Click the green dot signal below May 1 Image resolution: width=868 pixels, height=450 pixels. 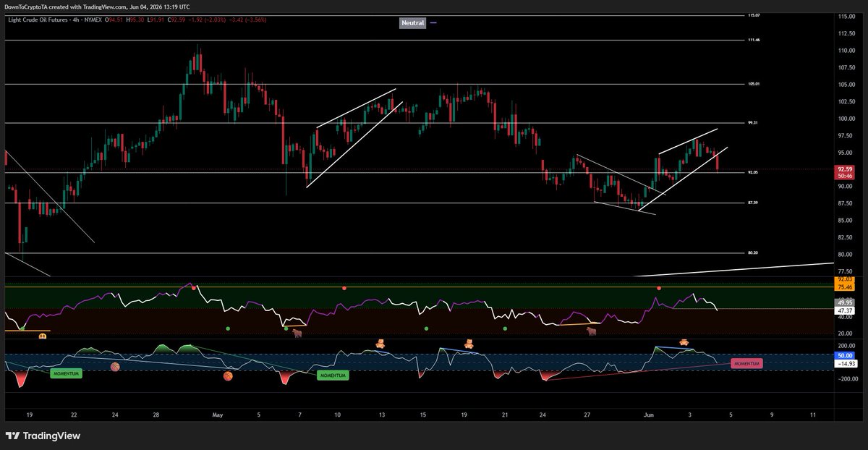[228, 328]
